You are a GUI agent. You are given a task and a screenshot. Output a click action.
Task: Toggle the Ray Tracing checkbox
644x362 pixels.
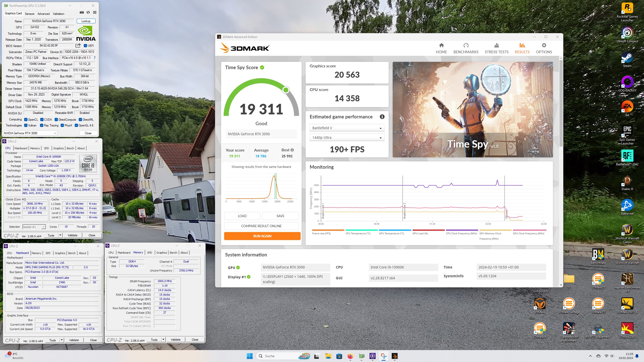coord(42,125)
